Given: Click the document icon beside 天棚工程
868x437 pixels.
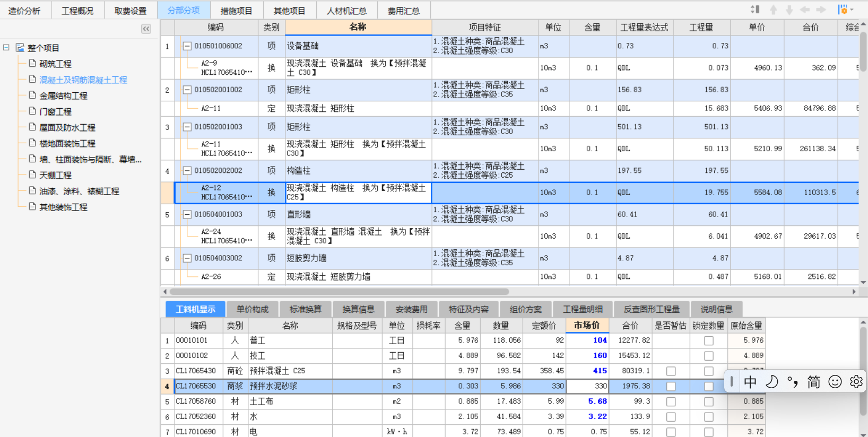Looking at the screenshot, I should (x=32, y=174).
